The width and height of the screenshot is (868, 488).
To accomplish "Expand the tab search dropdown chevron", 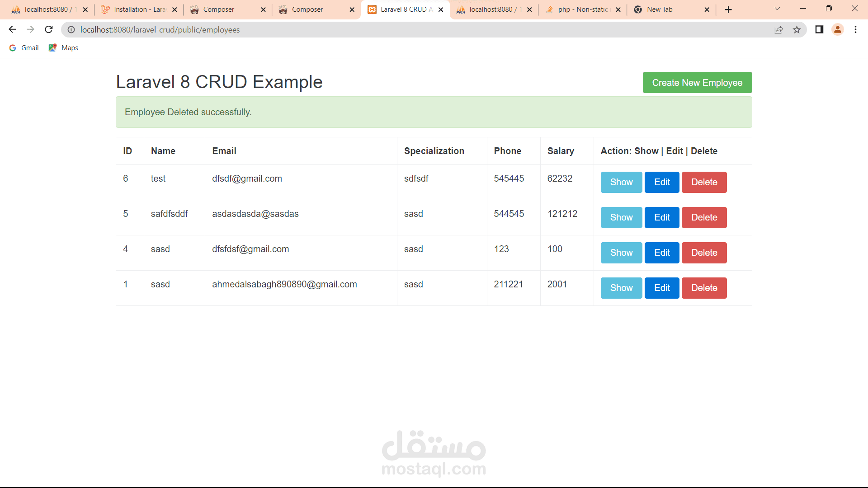I will tap(777, 9).
